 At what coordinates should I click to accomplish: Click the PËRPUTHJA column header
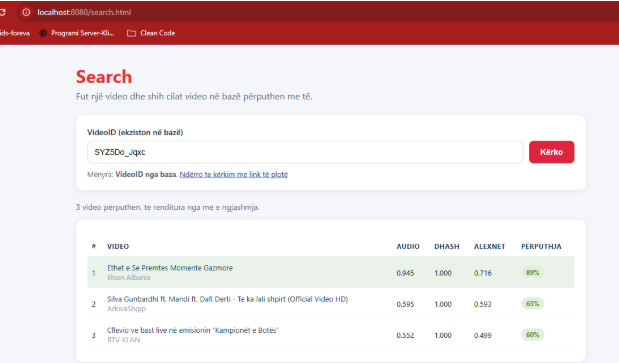(x=541, y=247)
